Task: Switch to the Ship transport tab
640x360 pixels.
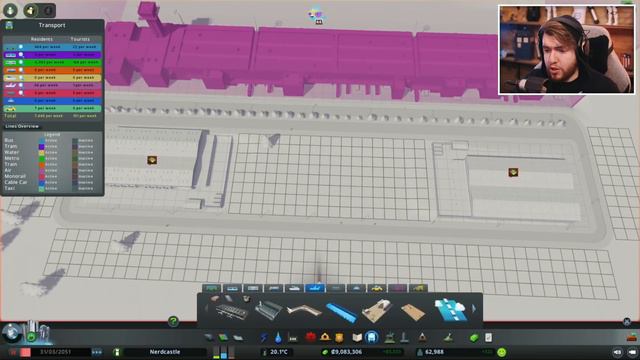Action: 294,288
